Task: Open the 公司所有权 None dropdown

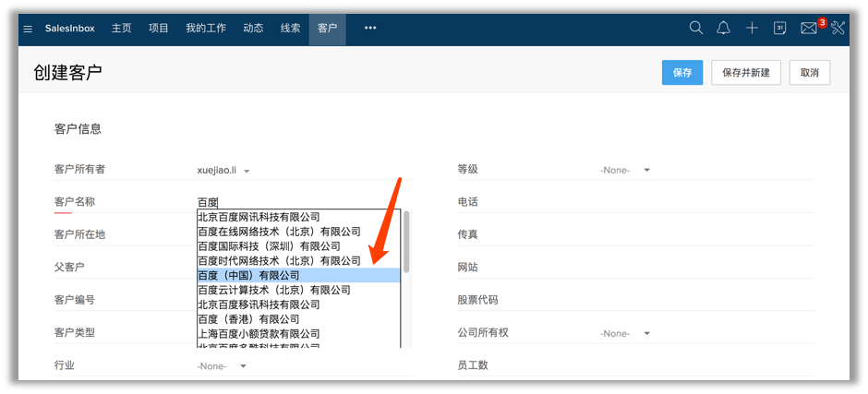Action: click(625, 334)
